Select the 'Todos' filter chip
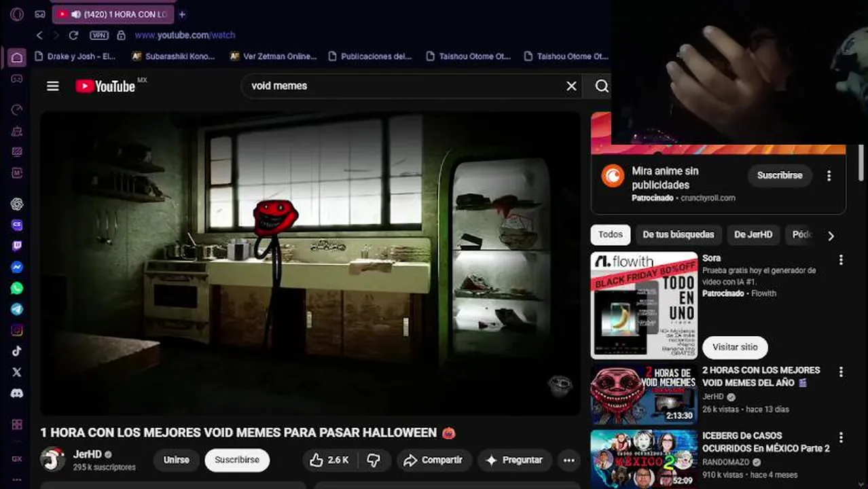The height and width of the screenshot is (489, 868). (x=611, y=235)
